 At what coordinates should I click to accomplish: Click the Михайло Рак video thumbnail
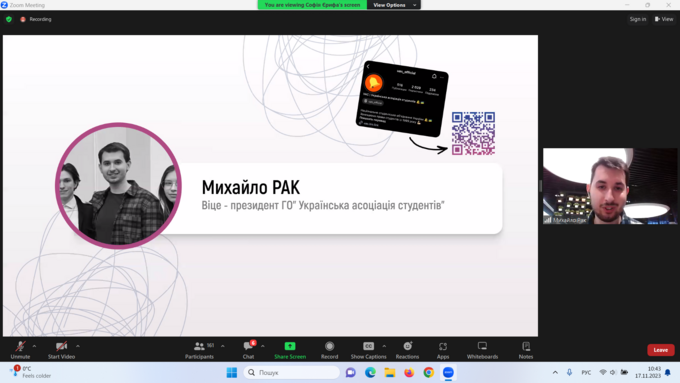(610, 186)
